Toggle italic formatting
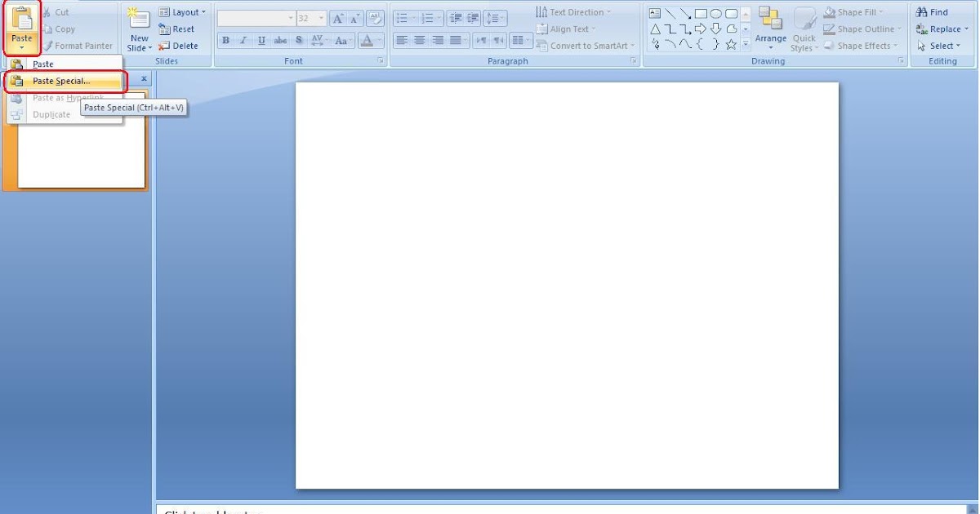 click(x=243, y=39)
